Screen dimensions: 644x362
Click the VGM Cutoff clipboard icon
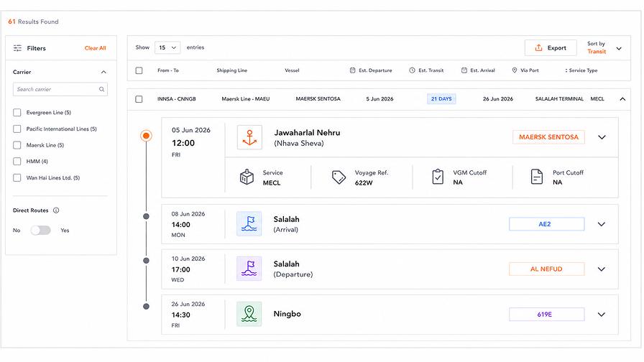point(438,177)
